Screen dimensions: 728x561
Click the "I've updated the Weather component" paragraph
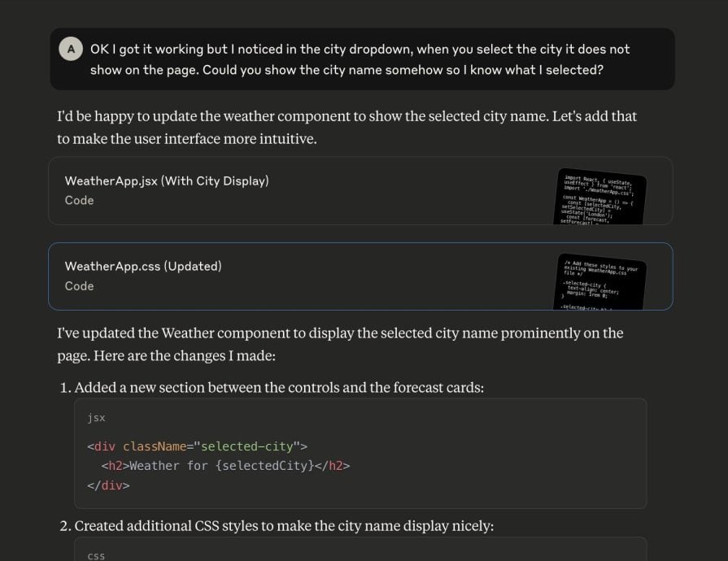click(340, 344)
